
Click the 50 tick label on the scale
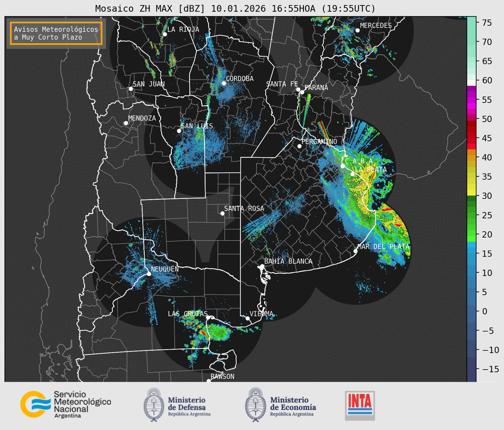tap(487, 119)
